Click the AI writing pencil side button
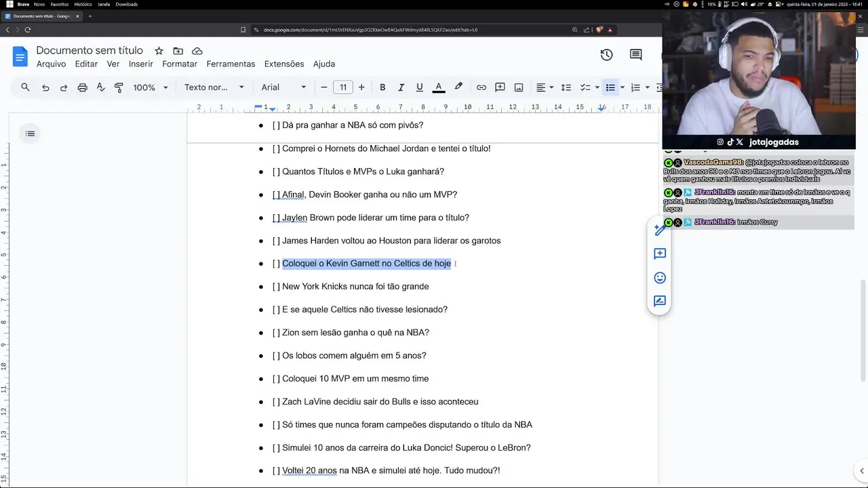The height and width of the screenshot is (488, 868). click(x=660, y=230)
